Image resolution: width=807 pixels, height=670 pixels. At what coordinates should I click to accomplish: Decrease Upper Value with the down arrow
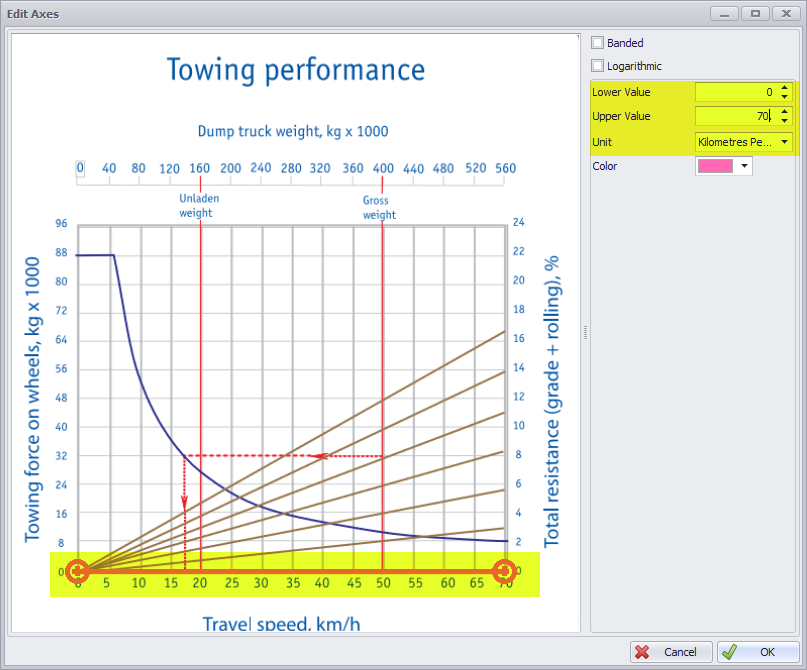(784, 120)
